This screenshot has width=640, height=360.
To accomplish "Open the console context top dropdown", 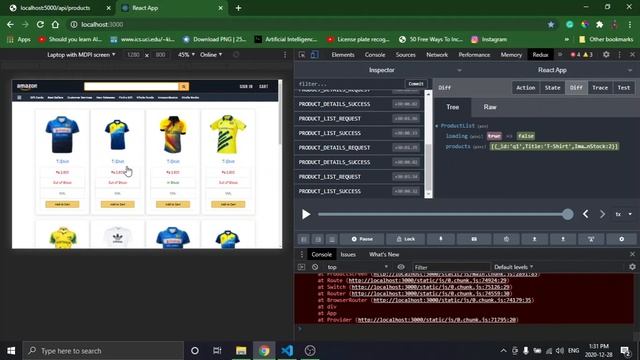I will tap(357, 267).
